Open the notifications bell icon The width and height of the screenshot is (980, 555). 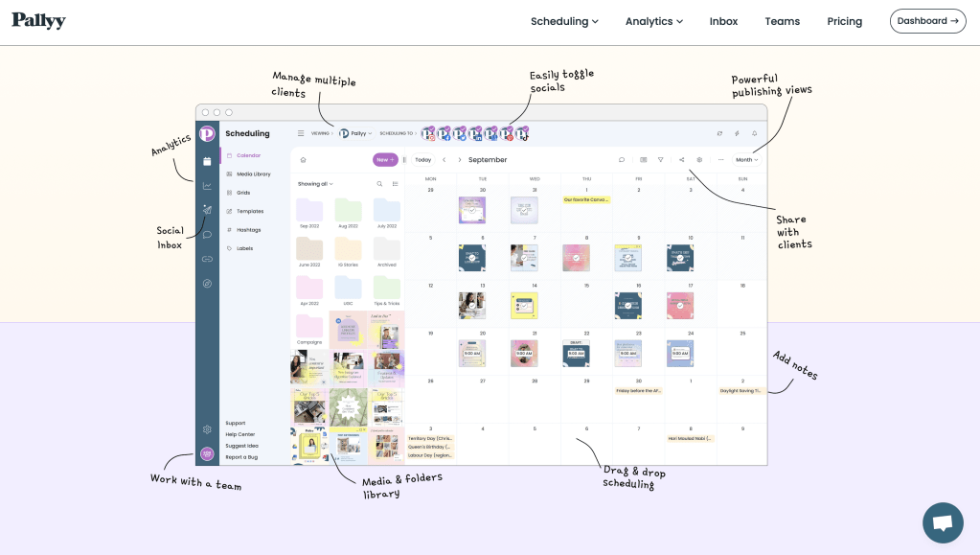click(x=754, y=133)
